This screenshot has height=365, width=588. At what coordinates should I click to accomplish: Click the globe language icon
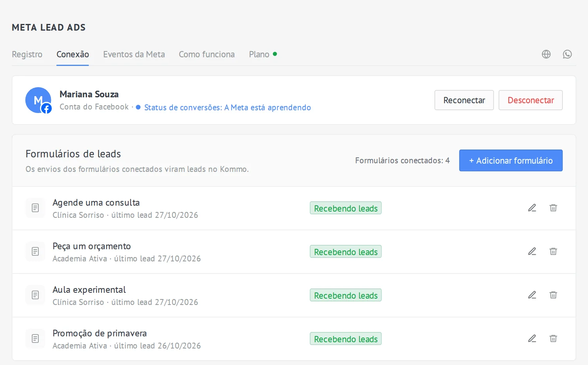coord(546,54)
